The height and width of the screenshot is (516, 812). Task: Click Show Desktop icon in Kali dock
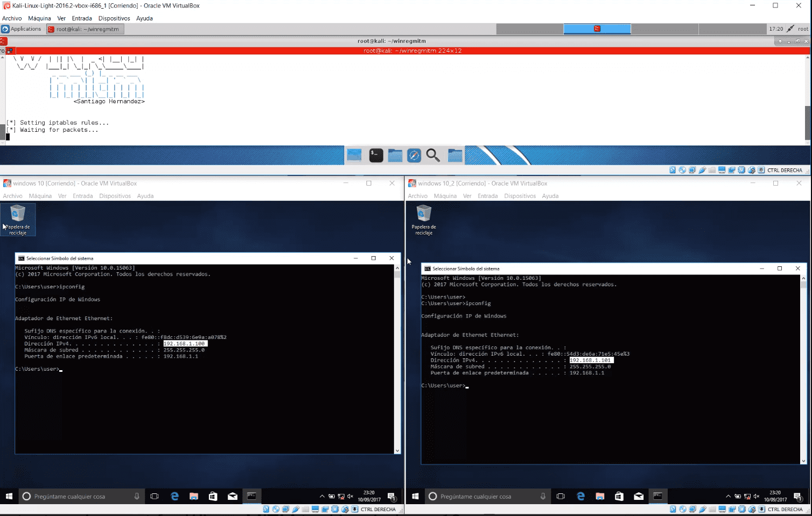point(354,155)
